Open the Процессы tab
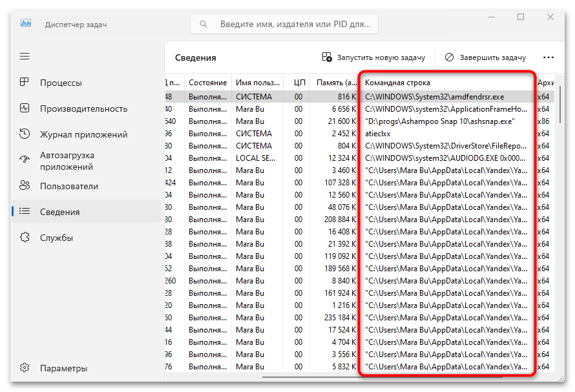 pyautogui.click(x=87, y=83)
